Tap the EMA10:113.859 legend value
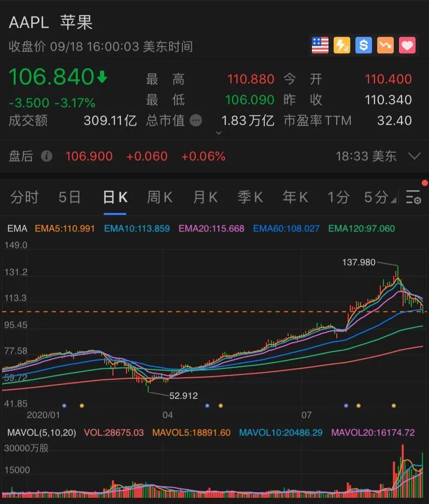This screenshot has width=429, height=504. click(137, 228)
